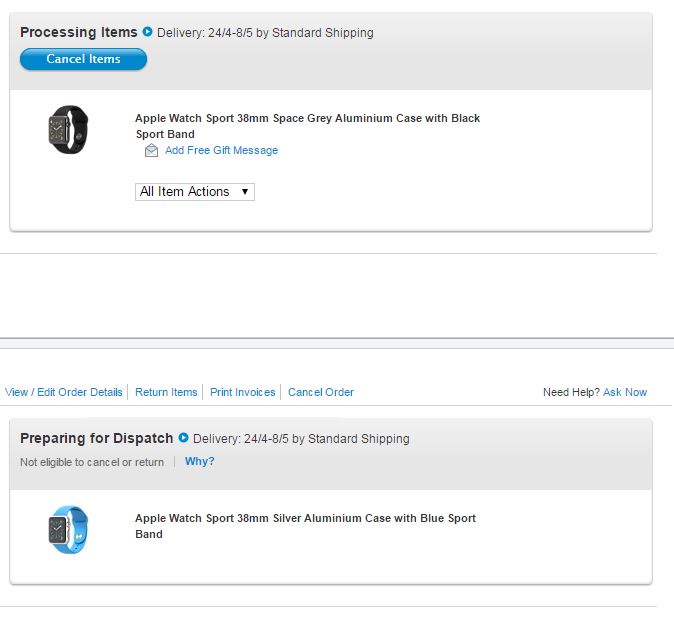Screen dimensions: 674x625
Task: Select the Return Items link
Action: 166,392
